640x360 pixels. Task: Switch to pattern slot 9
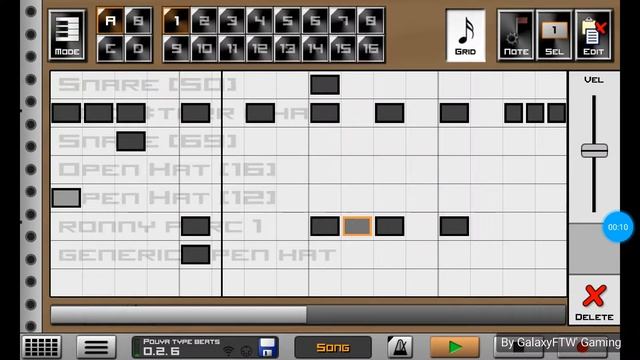click(x=176, y=48)
